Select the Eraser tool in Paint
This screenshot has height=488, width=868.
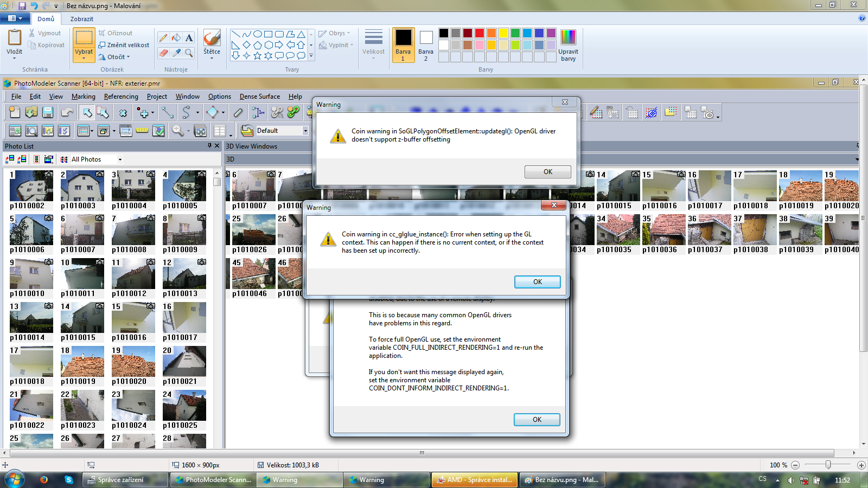point(163,53)
